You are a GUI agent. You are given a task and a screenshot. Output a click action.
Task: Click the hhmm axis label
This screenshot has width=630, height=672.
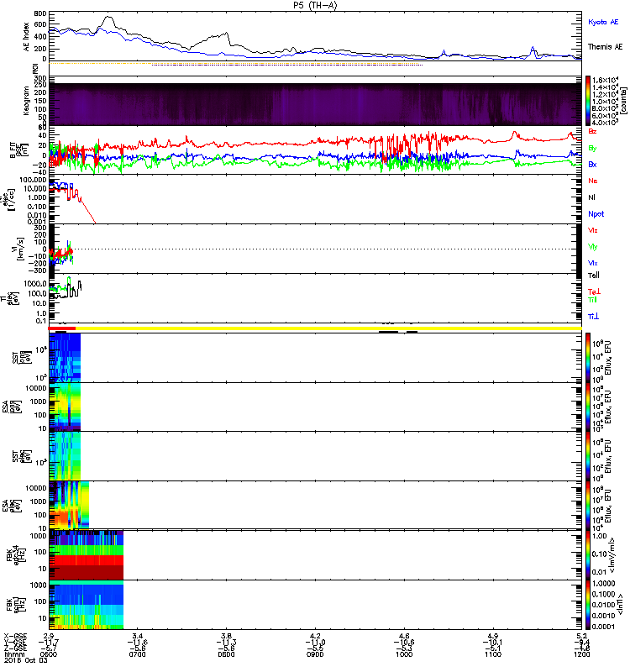(x=14, y=654)
